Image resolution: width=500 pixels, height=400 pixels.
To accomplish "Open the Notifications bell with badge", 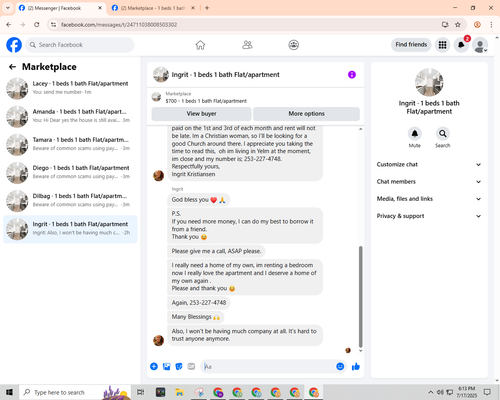I will tap(461, 45).
